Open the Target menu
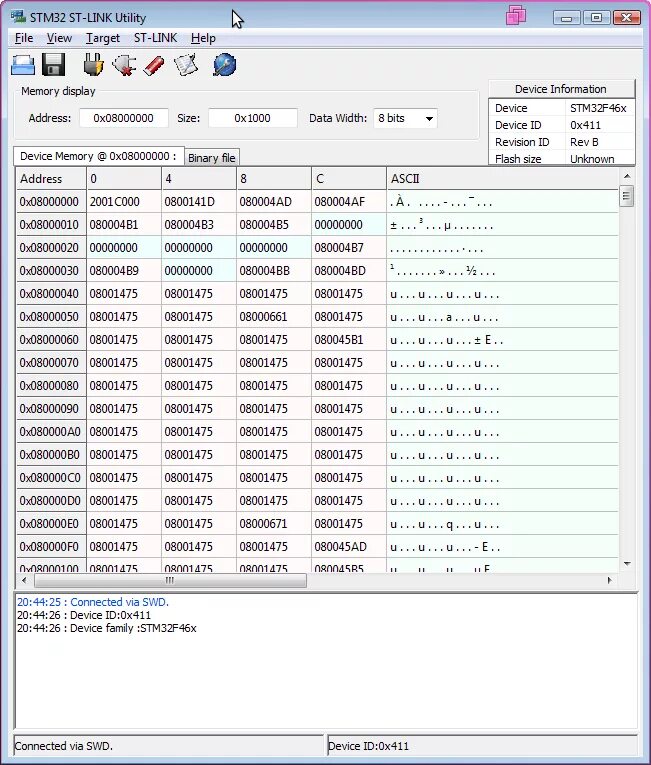Screen dimensions: 651x765 point(102,38)
